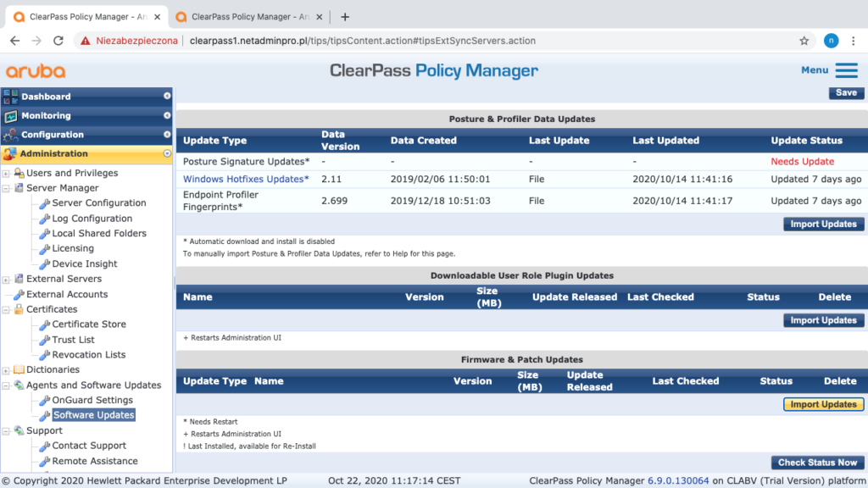Click Import Updates under Firmware & Patch Updates
The height and width of the screenshot is (488, 868).
(x=822, y=405)
